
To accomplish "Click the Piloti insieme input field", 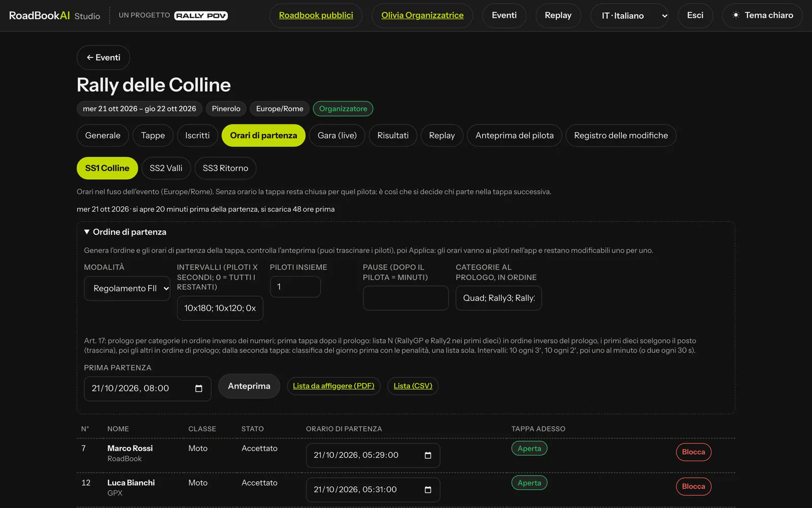I will click(x=295, y=287).
